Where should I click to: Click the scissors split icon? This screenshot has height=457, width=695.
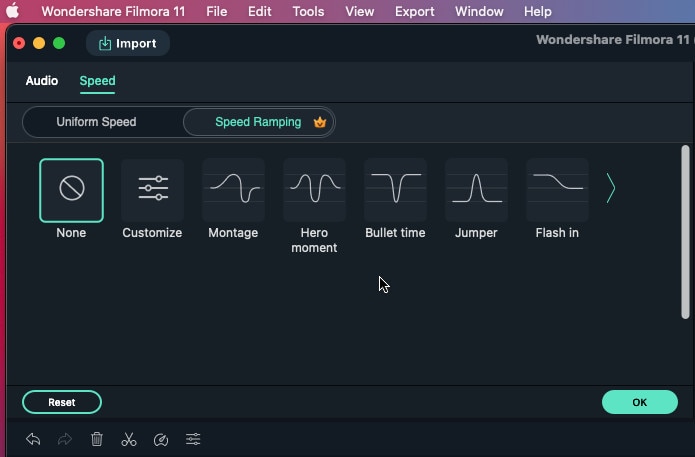tap(129, 439)
